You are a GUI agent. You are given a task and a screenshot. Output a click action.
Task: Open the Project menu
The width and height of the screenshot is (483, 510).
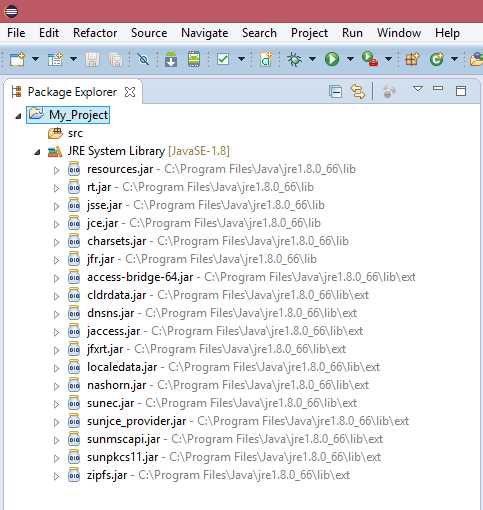click(x=309, y=33)
